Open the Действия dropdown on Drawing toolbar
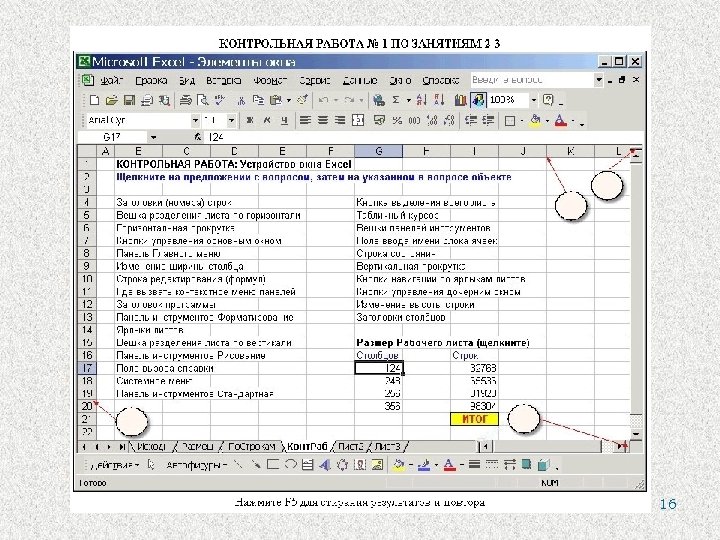720x540 pixels. [x=116, y=465]
